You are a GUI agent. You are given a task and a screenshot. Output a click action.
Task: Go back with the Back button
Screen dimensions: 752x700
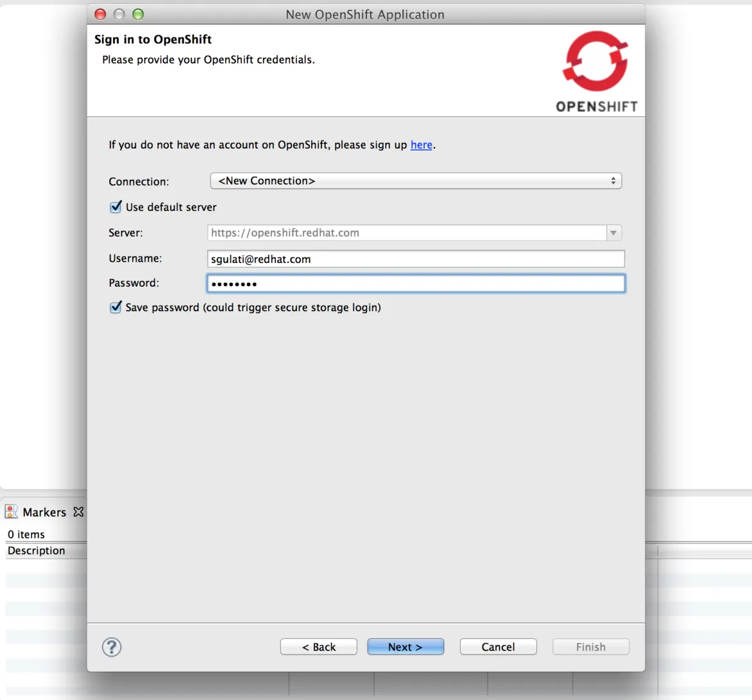pyautogui.click(x=319, y=647)
